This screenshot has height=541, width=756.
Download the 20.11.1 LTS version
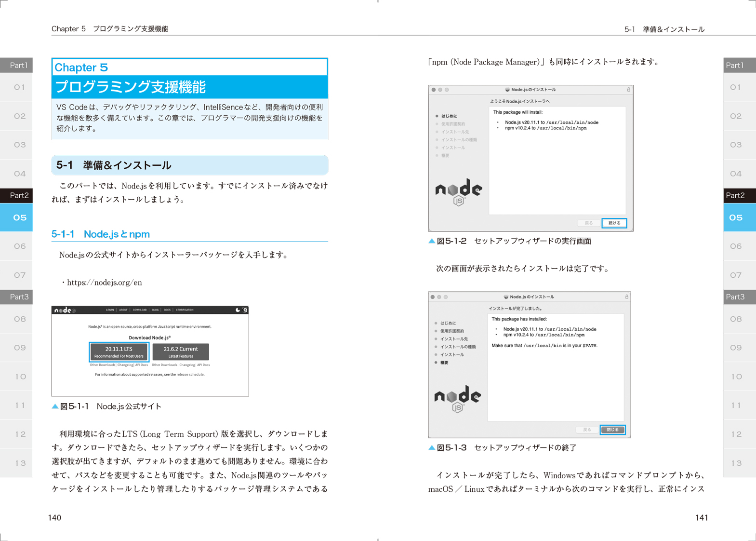point(119,352)
